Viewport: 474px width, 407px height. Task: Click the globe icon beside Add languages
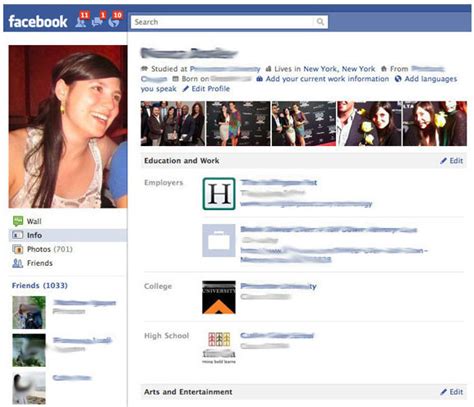398,79
